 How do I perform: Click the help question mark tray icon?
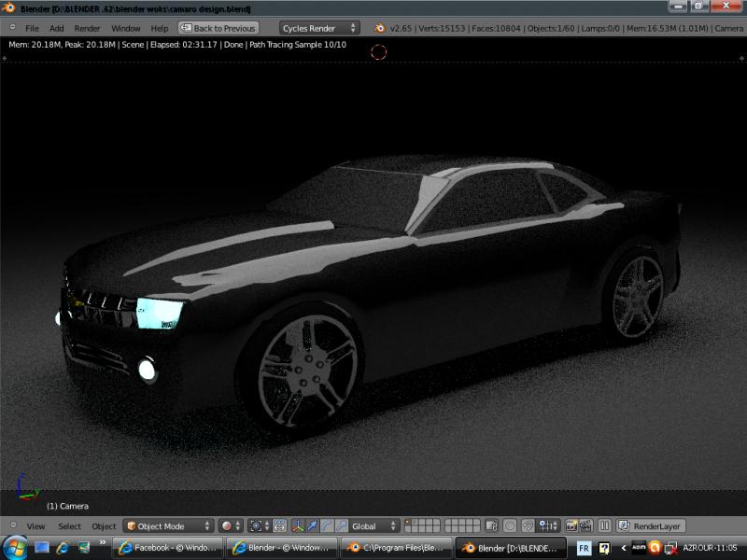[604, 548]
